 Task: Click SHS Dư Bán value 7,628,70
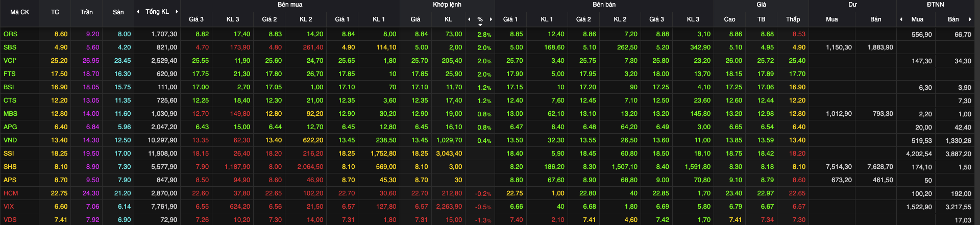pyautogui.click(x=880, y=167)
